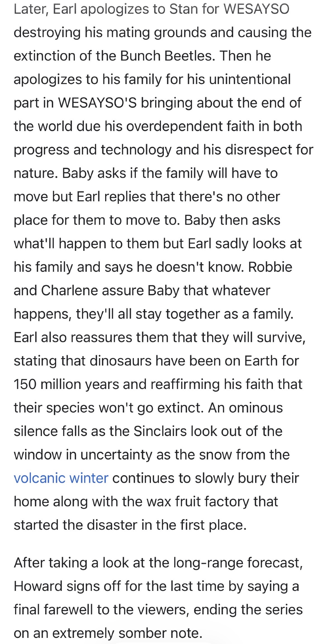Click the word "Sinclairs"
327x644 pixels.
(160, 431)
